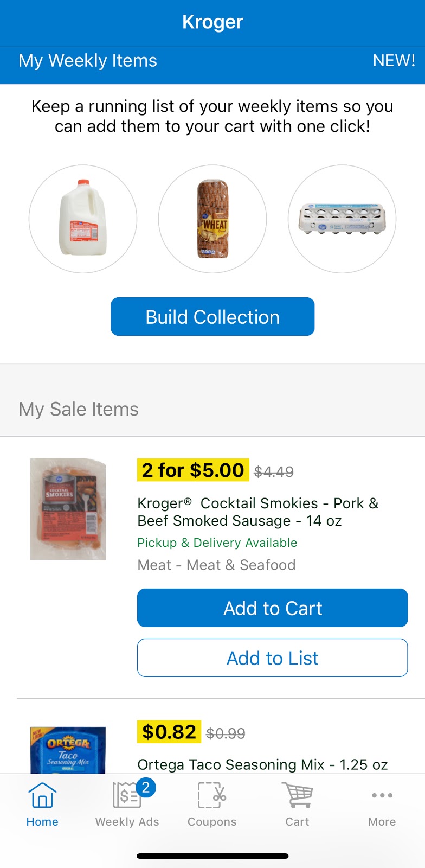Select the milk jug image circle
Screen dimensions: 425x868
83,219
